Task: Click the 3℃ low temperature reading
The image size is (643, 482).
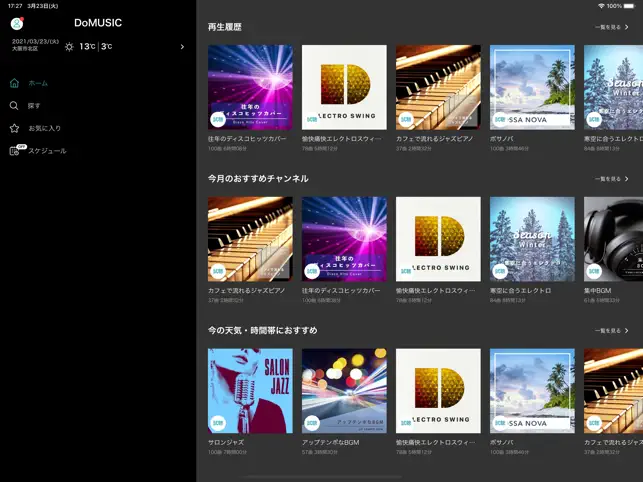Action: (x=107, y=47)
